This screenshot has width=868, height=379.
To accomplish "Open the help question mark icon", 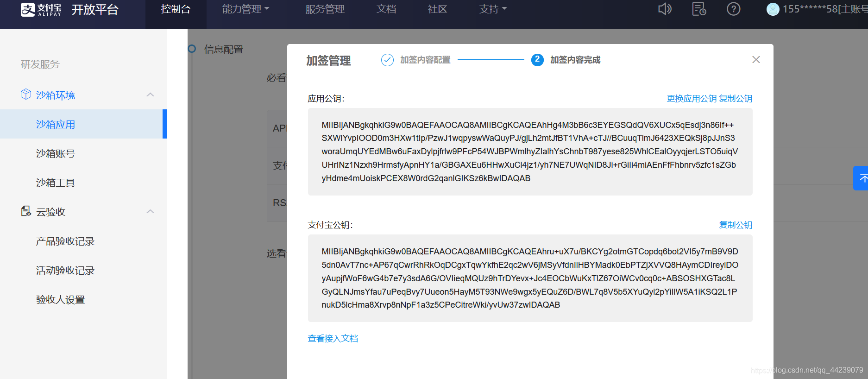I will click(x=733, y=9).
